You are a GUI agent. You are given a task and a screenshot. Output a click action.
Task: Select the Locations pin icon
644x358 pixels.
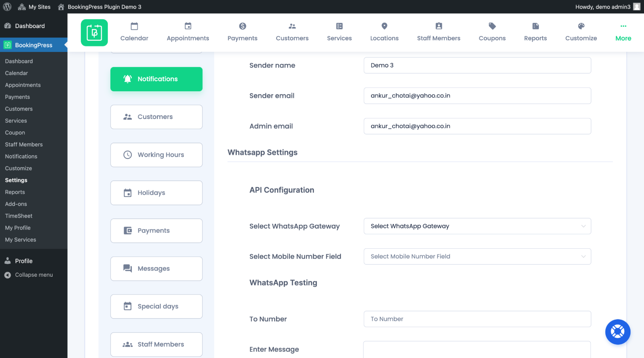click(384, 32)
